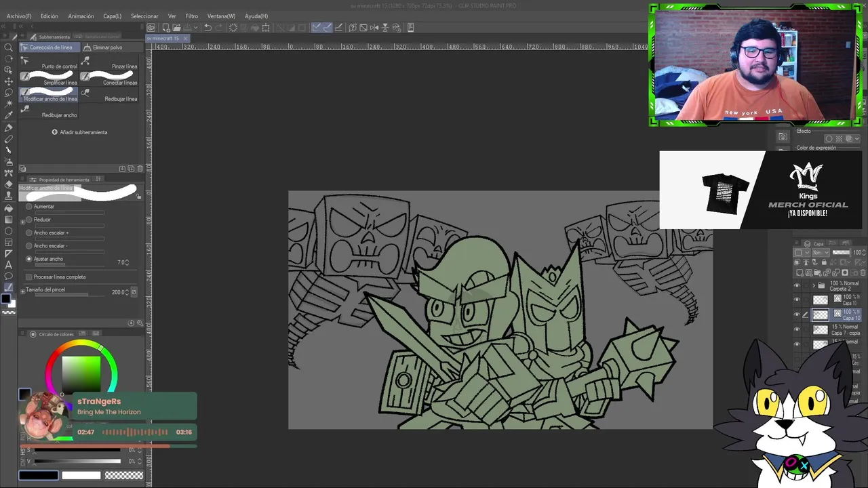Click the open file folder icon
The image size is (868, 488).
tap(176, 28)
